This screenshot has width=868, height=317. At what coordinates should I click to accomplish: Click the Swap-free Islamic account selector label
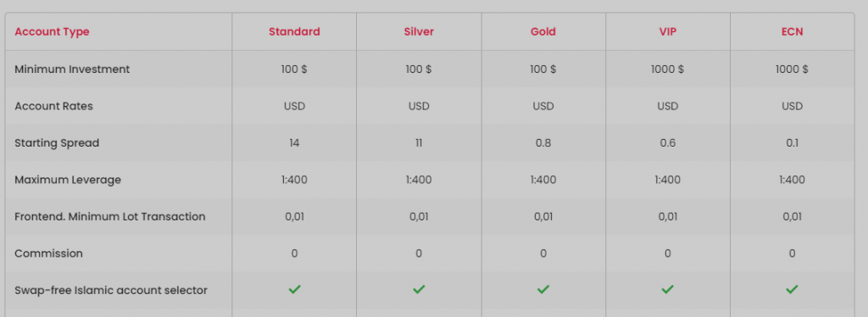pyautogui.click(x=111, y=290)
